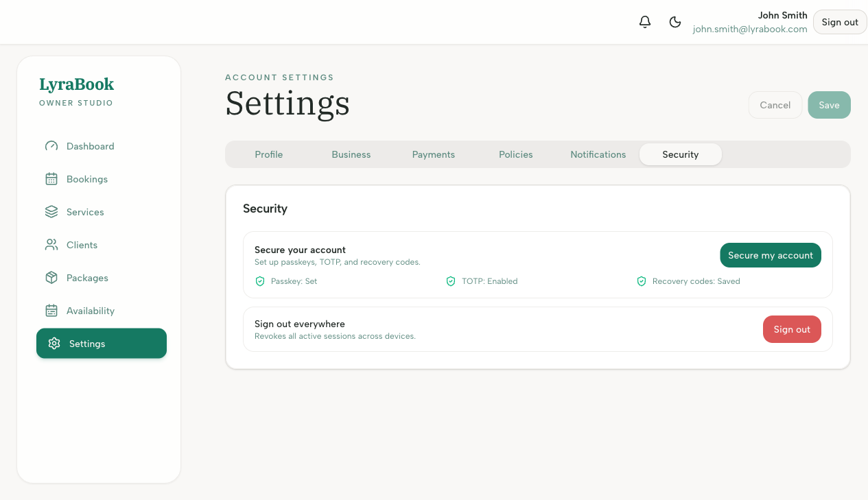The width and height of the screenshot is (868, 500).
Task: Open the Services stack icon
Action: [51, 211]
